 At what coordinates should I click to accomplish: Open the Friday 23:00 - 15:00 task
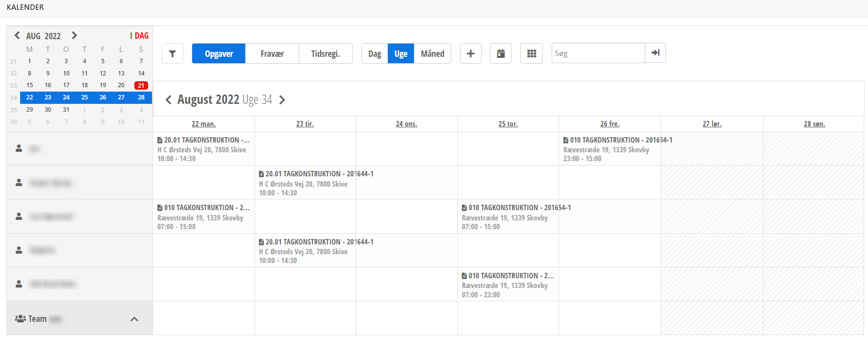coord(610,149)
